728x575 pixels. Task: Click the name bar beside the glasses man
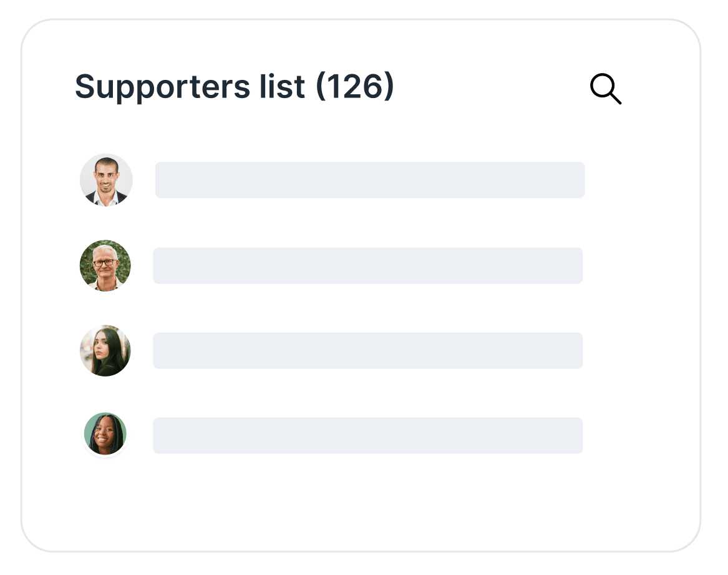pyautogui.click(x=367, y=265)
